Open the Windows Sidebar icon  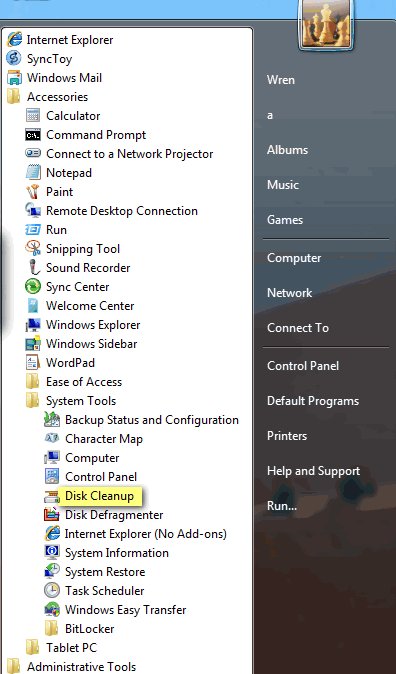coord(33,343)
